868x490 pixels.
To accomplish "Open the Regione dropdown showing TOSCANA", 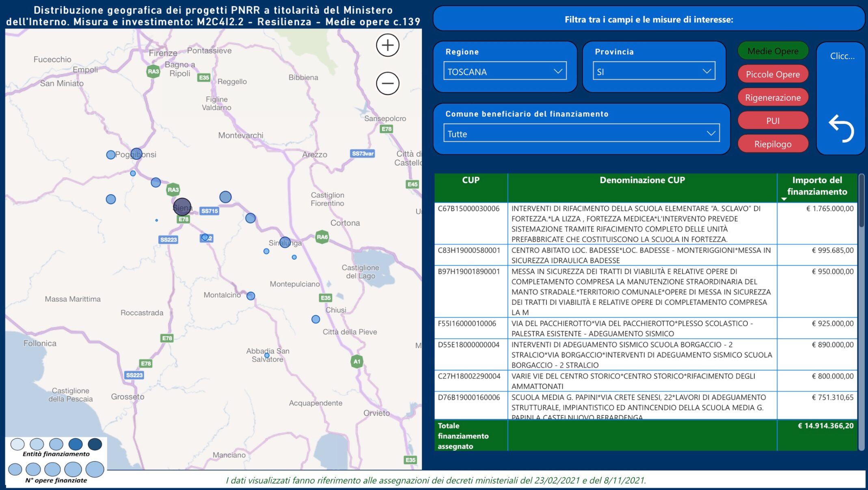I will (505, 71).
